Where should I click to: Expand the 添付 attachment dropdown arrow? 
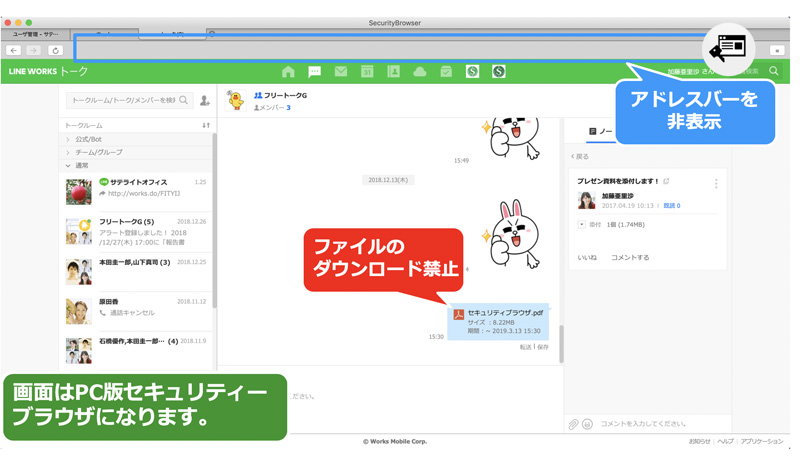581,224
